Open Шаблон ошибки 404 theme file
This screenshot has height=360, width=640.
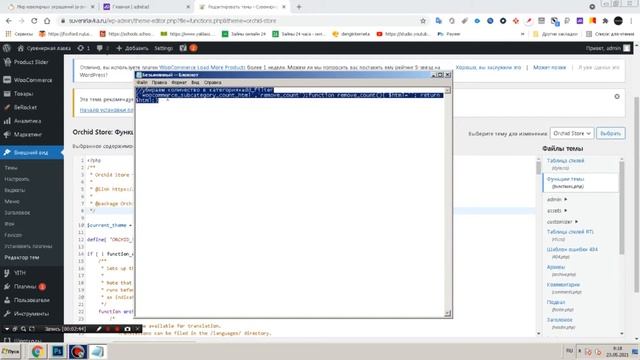pos(572,249)
